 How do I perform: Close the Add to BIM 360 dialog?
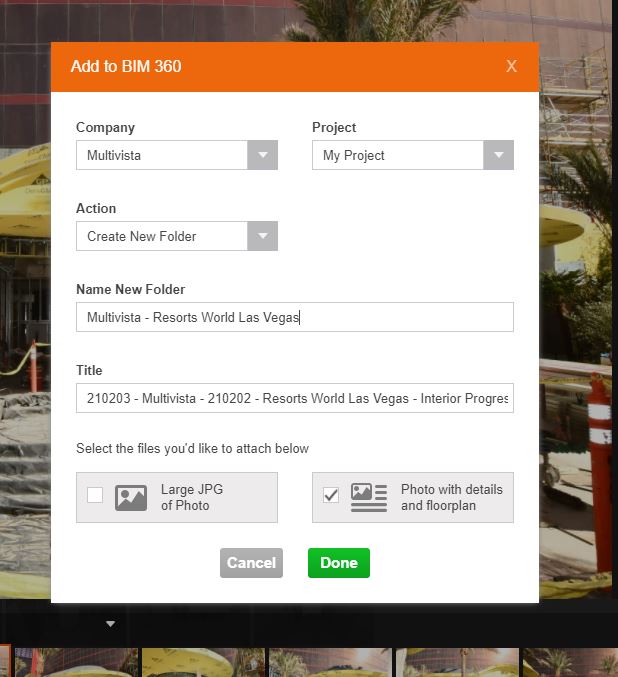(x=511, y=66)
